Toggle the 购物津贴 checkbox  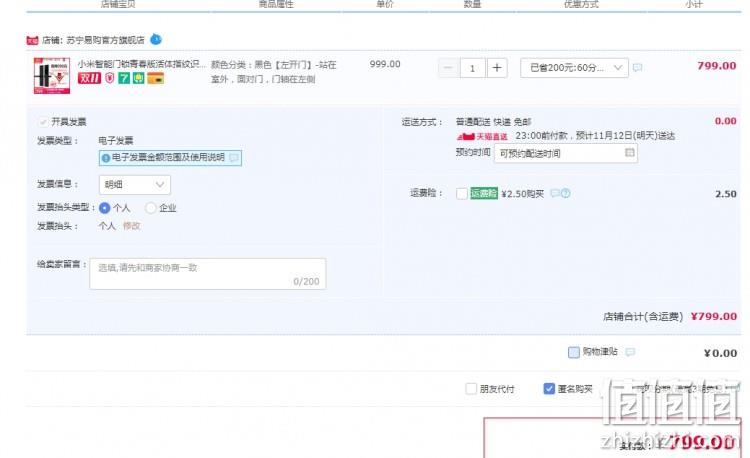574,352
